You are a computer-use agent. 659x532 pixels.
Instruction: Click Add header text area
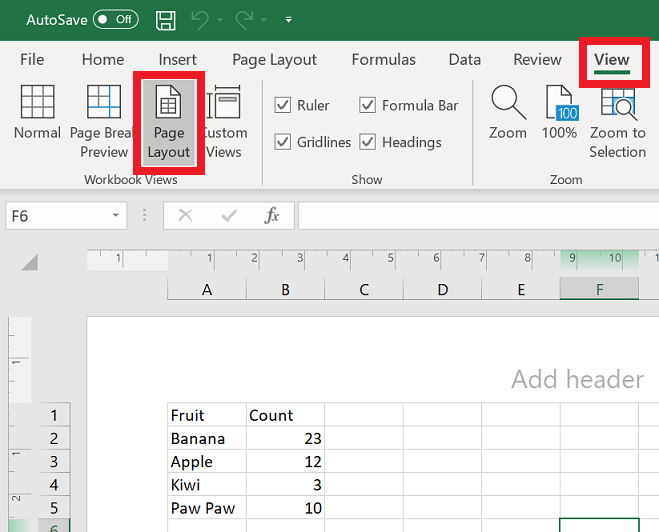coord(577,380)
